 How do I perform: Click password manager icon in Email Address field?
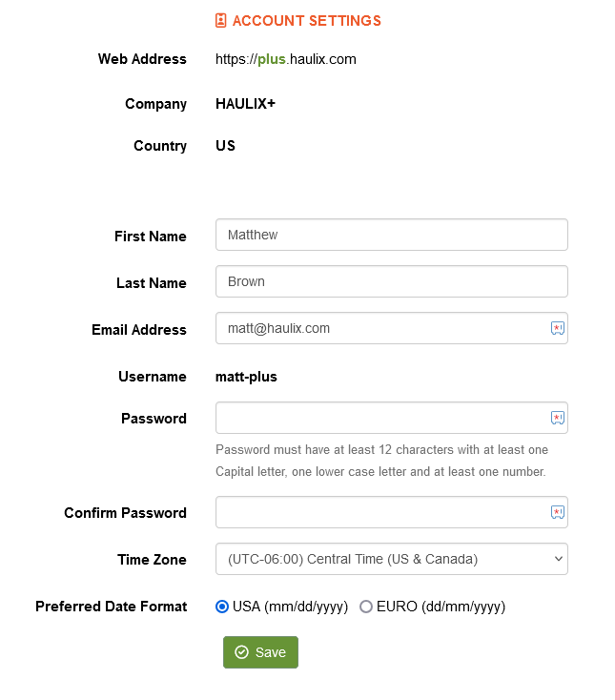pyautogui.click(x=558, y=328)
